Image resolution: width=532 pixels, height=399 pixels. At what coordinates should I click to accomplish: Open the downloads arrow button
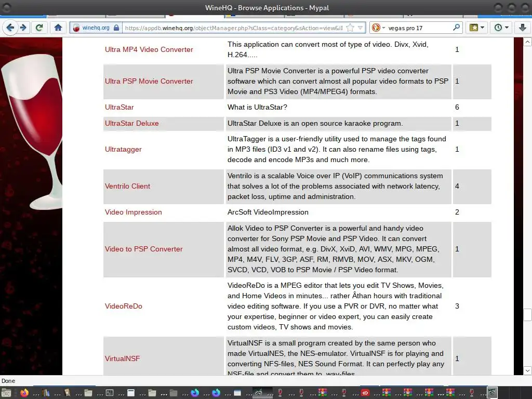tap(523, 28)
